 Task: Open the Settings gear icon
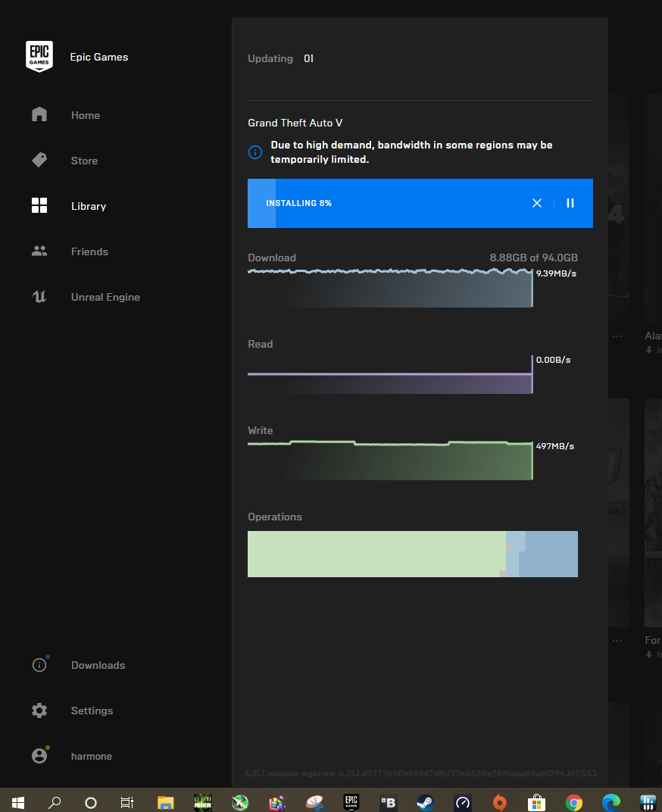39,710
